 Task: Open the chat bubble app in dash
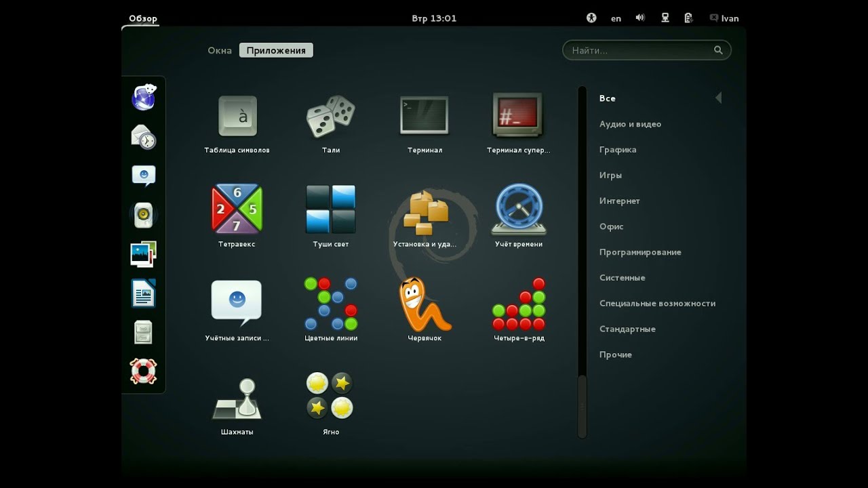pyautogui.click(x=144, y=176)
